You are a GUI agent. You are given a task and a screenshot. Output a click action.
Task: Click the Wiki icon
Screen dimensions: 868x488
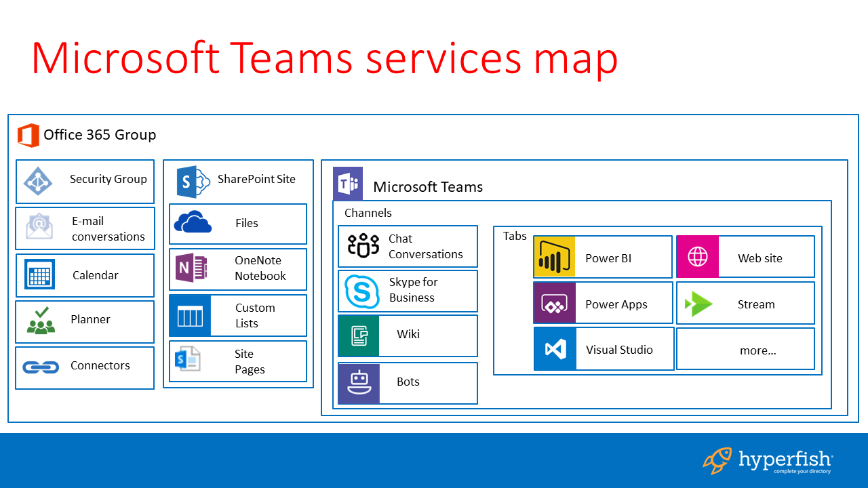(359, 335)
